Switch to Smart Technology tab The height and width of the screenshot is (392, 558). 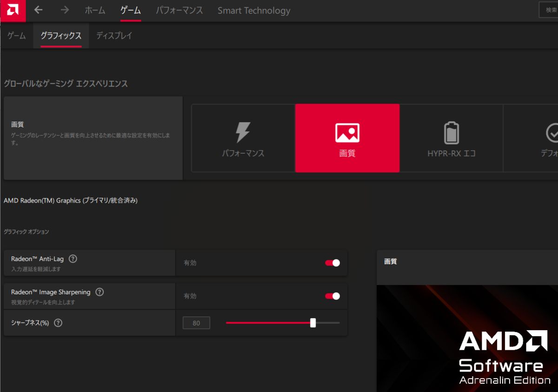(254, 10)
